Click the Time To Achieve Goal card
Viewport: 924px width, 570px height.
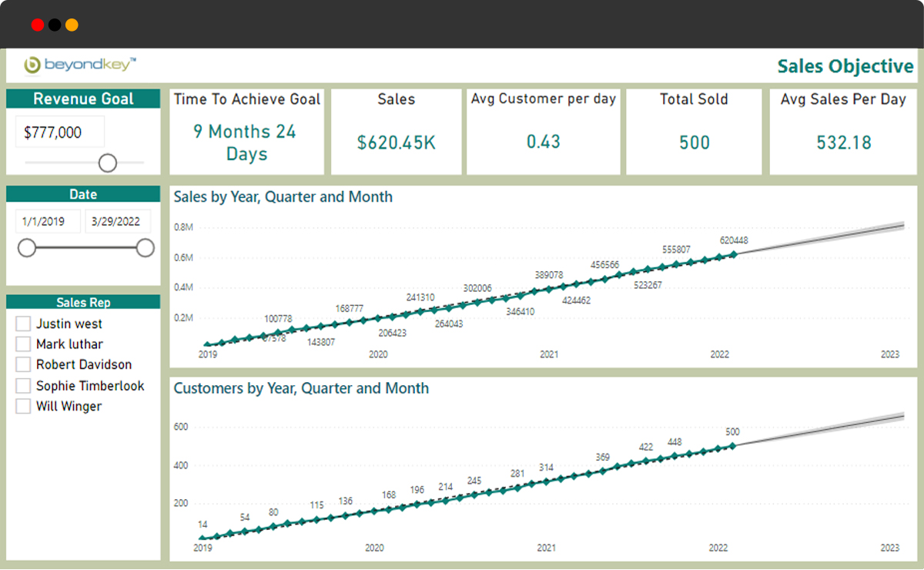[246, 132]
